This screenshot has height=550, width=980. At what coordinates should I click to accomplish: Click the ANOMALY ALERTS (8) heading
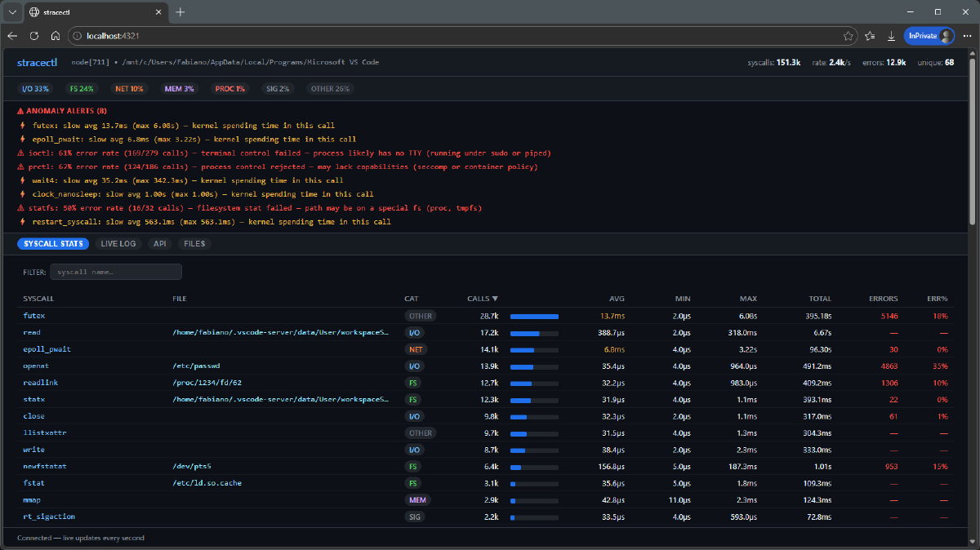click(x=62, y=110)
